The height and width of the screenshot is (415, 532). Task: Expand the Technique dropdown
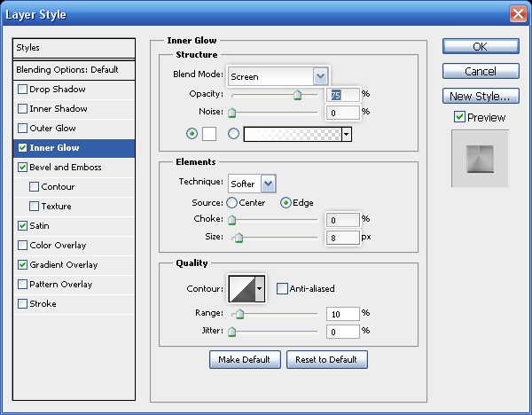pos(253,183)
